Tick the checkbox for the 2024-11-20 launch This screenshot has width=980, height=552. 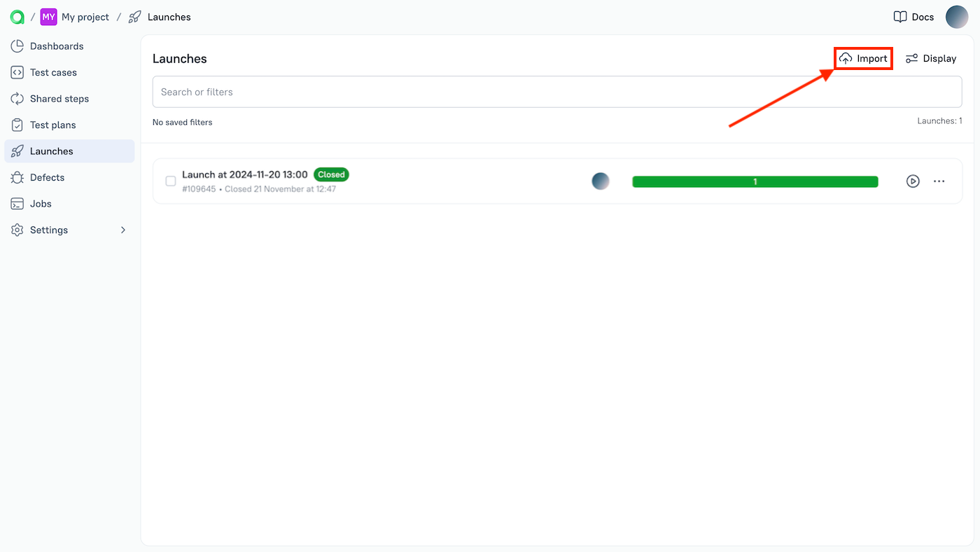click(170, 181)
